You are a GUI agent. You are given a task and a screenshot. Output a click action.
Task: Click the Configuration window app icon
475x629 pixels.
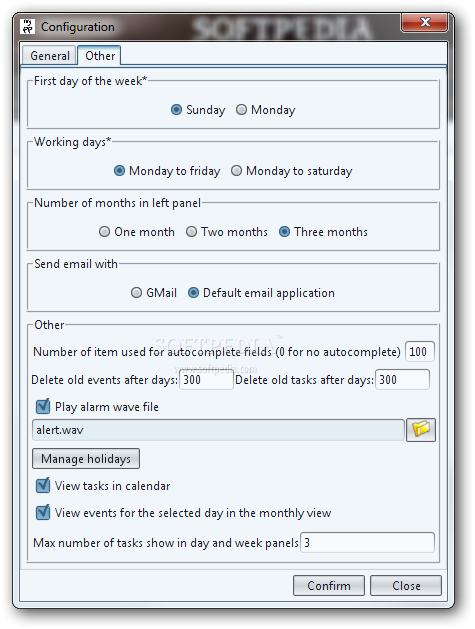click(x=28, y=27)
